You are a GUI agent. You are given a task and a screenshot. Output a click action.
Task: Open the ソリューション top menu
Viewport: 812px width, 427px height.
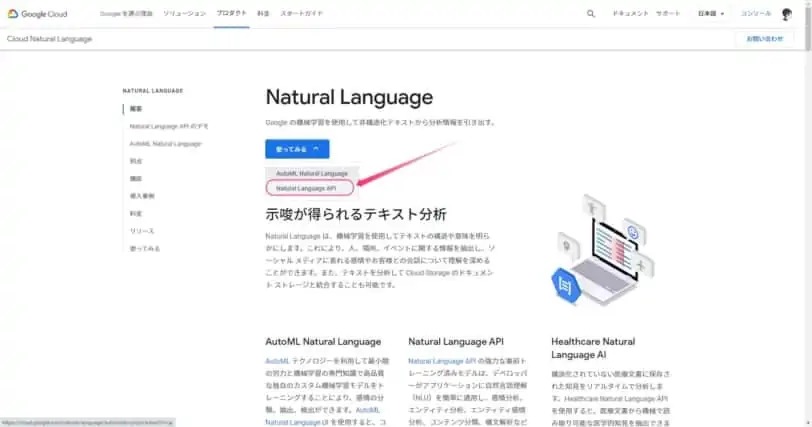[x=184, y=14]
